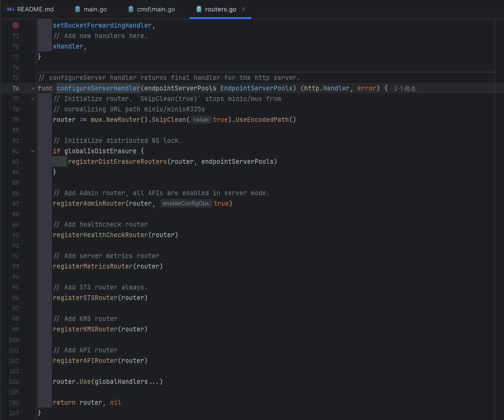Click mux.NewRouter() on line 79
Screen dimensions: 504x420
coord(119,120)
